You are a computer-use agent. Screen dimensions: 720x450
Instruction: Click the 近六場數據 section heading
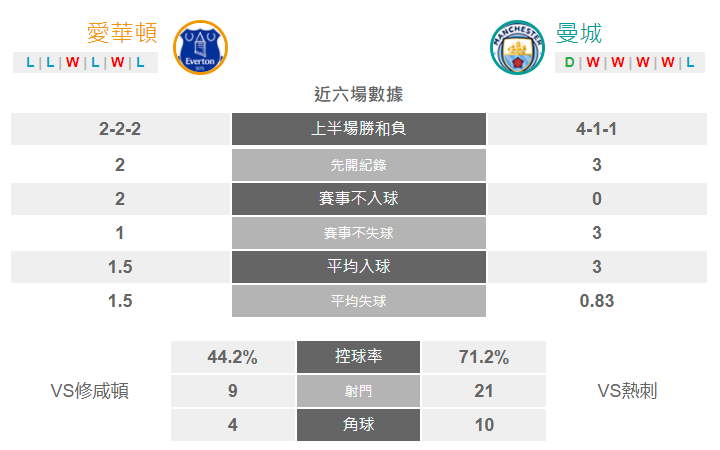(359, 95)
